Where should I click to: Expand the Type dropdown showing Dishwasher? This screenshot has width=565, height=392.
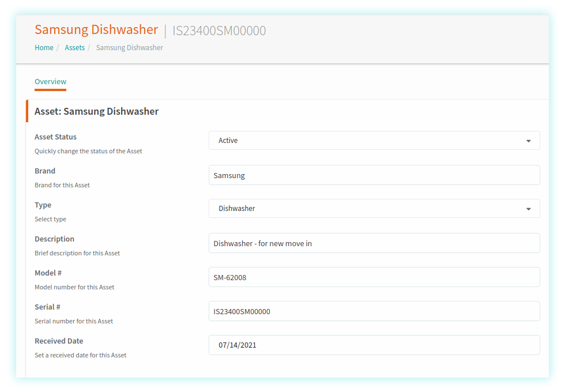[369, 209]
